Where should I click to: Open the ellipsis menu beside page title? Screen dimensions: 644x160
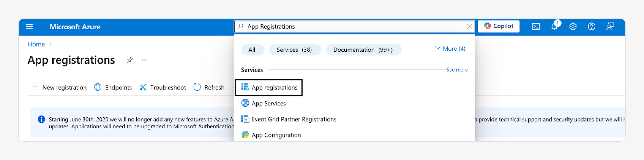(144, 60)
